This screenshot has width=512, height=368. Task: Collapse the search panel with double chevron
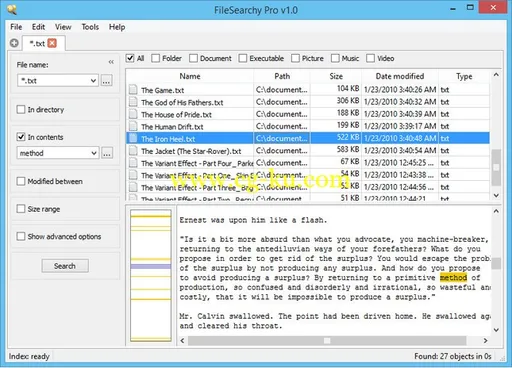111,62
